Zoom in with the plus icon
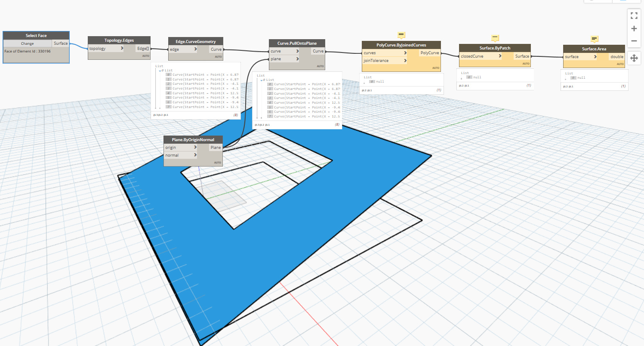Image resolution: width=644 pixels, height=346 pixels. point(634,28)
